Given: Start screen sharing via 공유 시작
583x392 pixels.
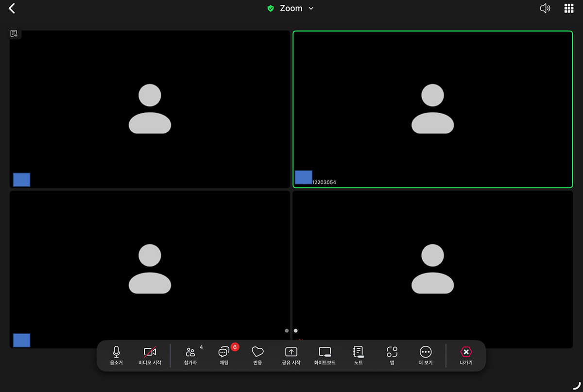Looking at the screenshot, I should [291, 356].
